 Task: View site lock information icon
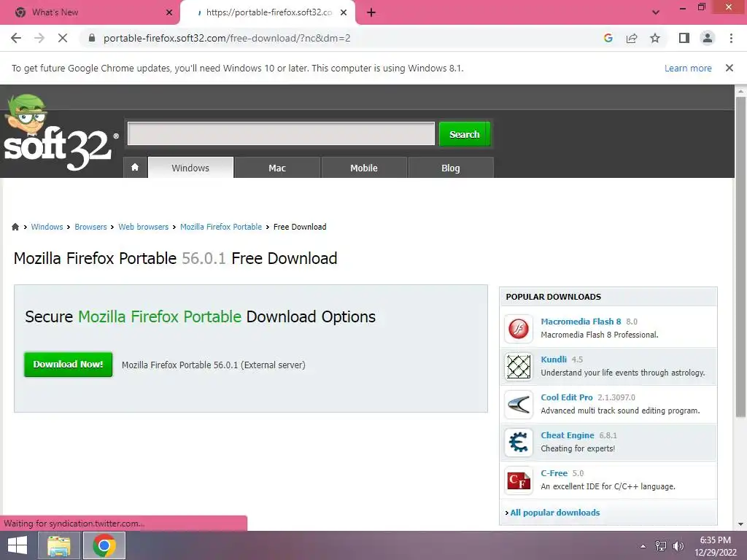(x=92, y=38)
